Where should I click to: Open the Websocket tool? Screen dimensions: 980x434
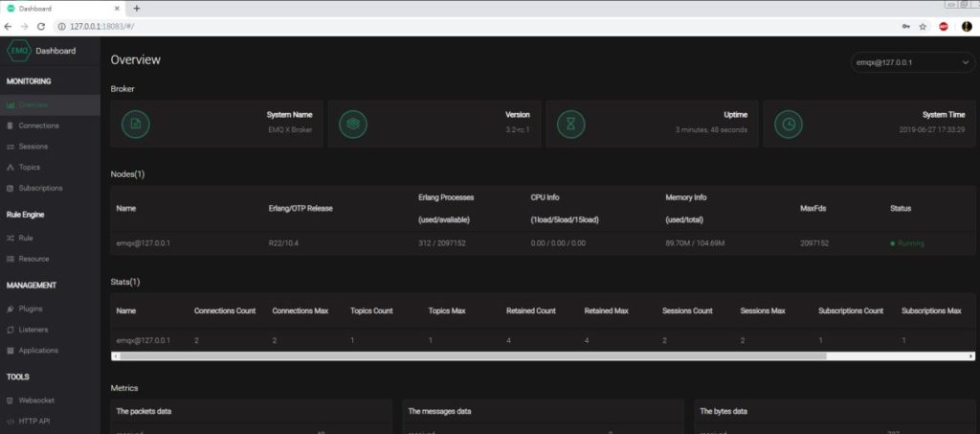pos(35,400)
